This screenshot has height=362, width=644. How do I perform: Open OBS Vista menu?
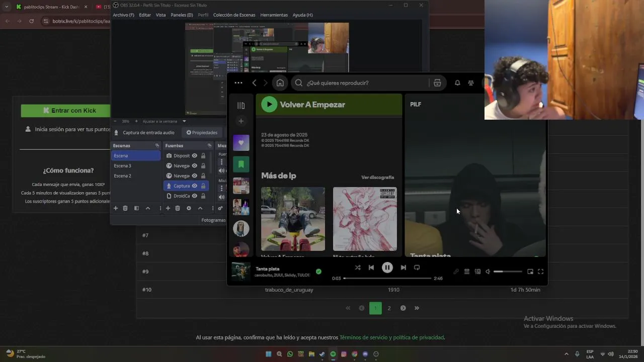(x=160, y=15)
